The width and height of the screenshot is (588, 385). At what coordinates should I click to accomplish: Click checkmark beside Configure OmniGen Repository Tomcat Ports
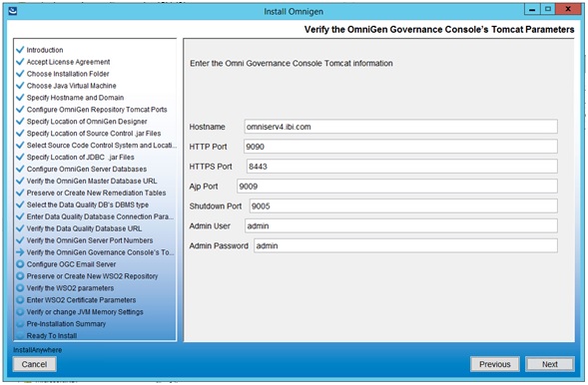pyautogui.click(x=20, y=110)
